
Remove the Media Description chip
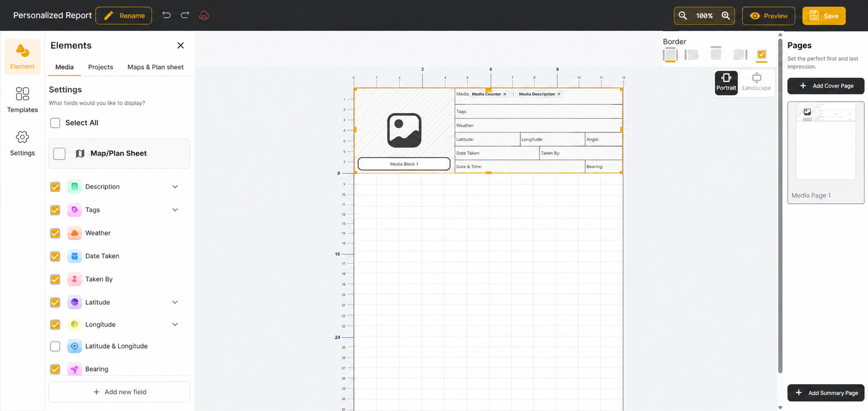click(x=559, y=94)
